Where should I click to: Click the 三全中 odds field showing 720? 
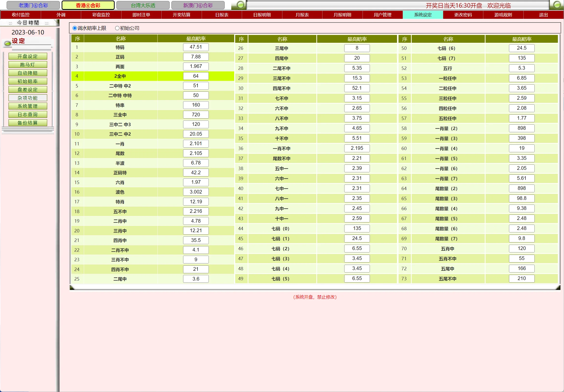click(196, 115)
